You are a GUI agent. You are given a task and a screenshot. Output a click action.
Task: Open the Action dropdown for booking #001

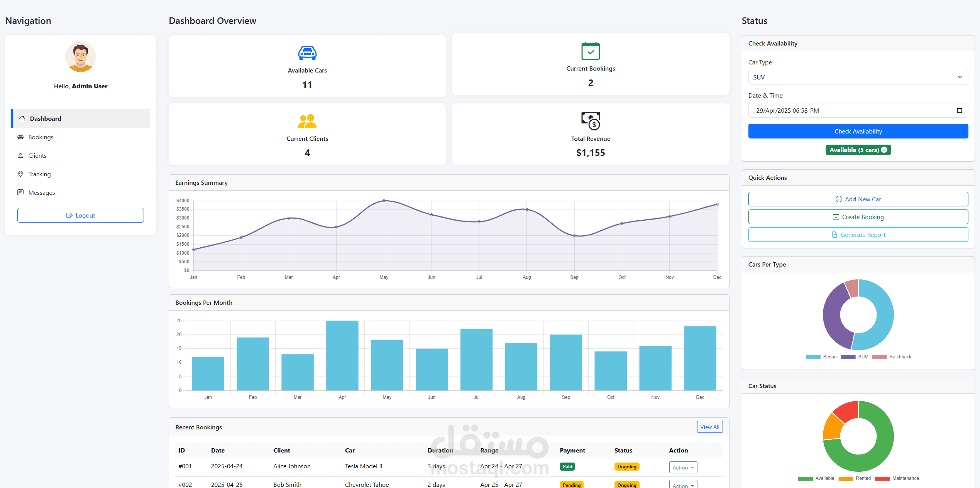[x=683, y=468]
